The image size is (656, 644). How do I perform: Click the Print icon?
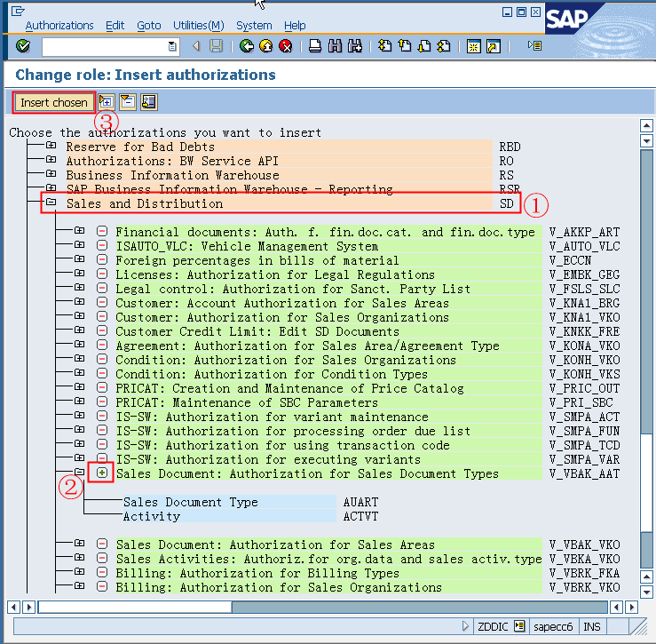(x=315, y=45)
